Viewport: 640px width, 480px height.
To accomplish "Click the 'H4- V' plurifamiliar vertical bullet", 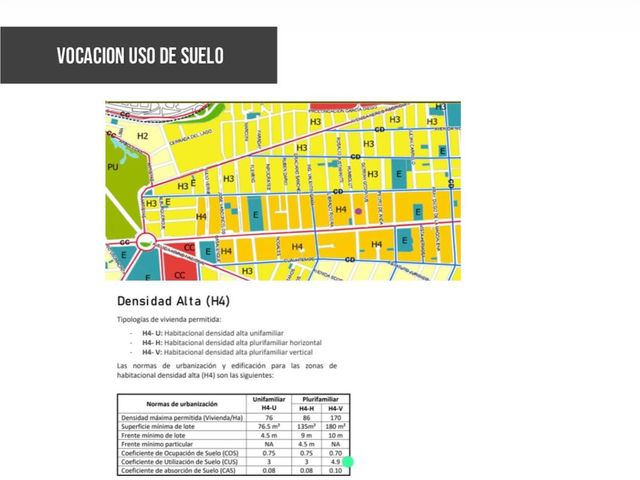I will coord(227,352).
